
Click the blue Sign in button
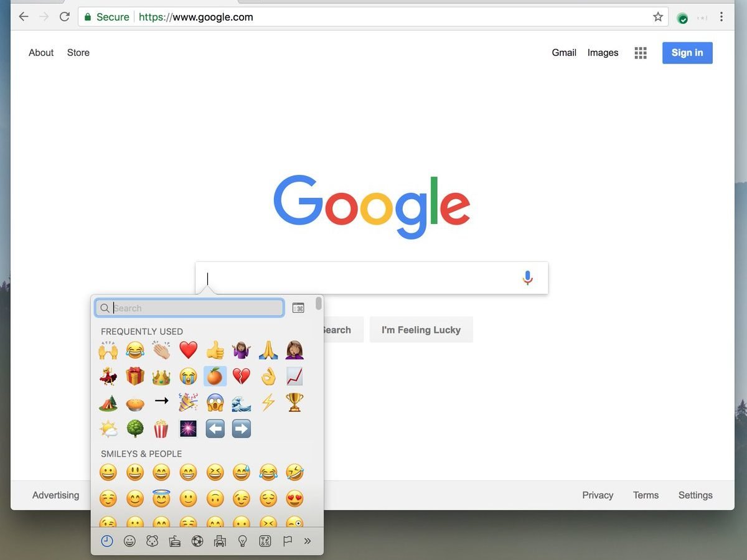687,53
